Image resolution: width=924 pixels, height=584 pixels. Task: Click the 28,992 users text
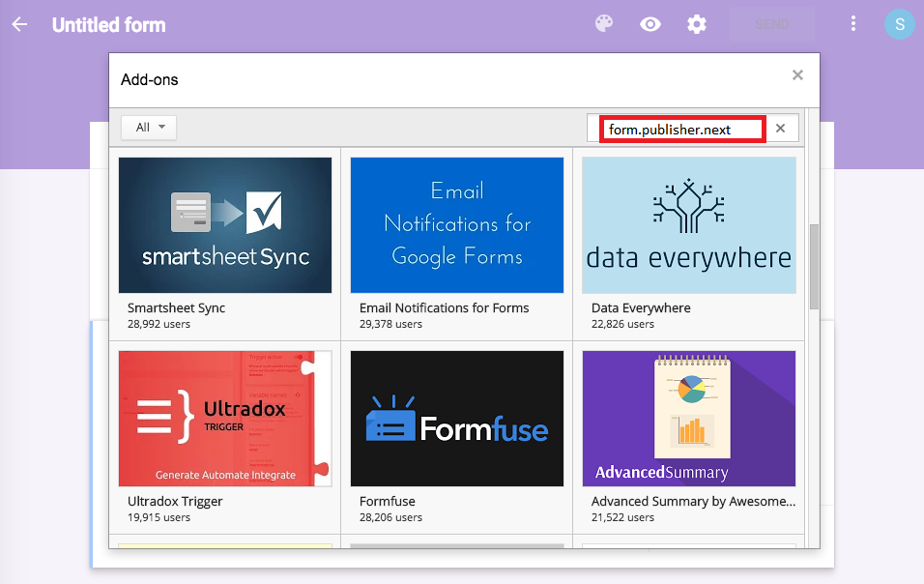(159, 324)
